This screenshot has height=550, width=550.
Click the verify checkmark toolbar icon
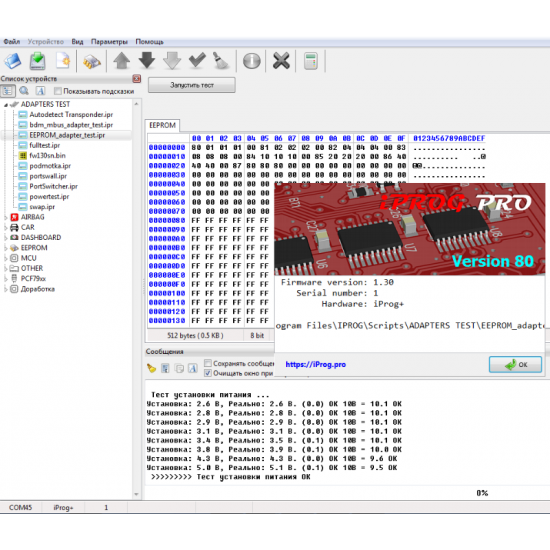pyautogui.click(x=197, y=60)
